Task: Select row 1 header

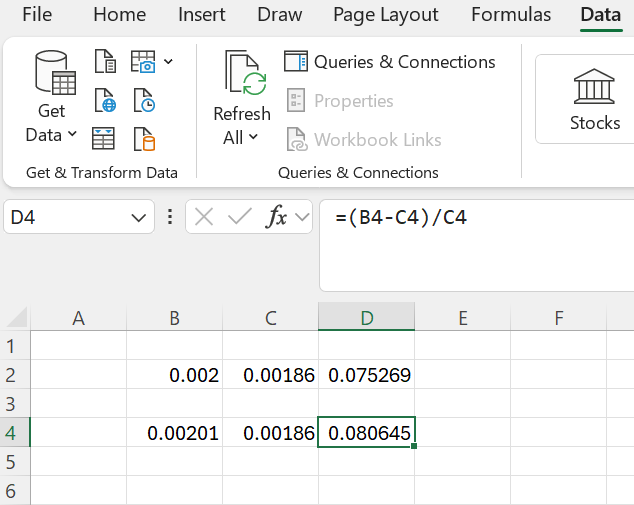Action: click(x=15, y=346)
